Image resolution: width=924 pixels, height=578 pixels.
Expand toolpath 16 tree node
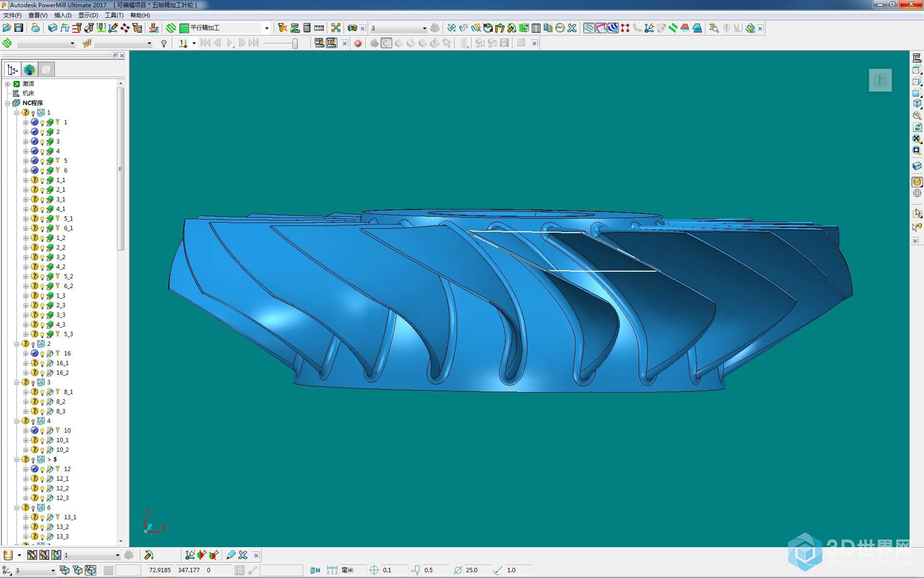pos(26,354)
